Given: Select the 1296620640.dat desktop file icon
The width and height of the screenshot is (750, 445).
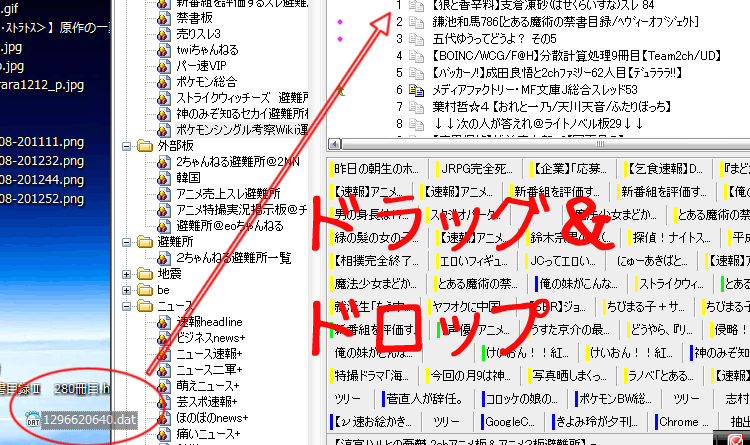Looking at the screenshot, I should click(33, 419).
